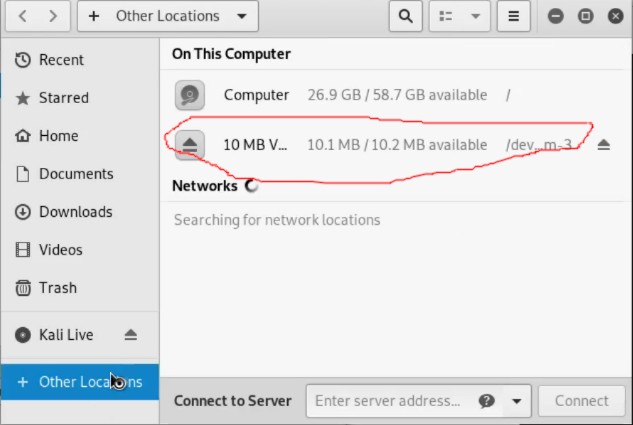Click the Connect button
The width and height of the screenshot is (633, 425).
click(581, 401)
